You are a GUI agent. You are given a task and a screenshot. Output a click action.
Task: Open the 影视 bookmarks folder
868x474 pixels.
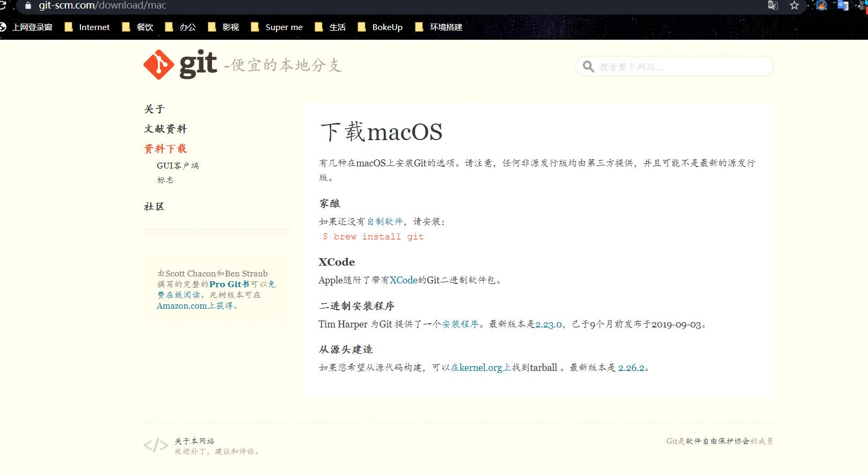(x=224, y=27)
